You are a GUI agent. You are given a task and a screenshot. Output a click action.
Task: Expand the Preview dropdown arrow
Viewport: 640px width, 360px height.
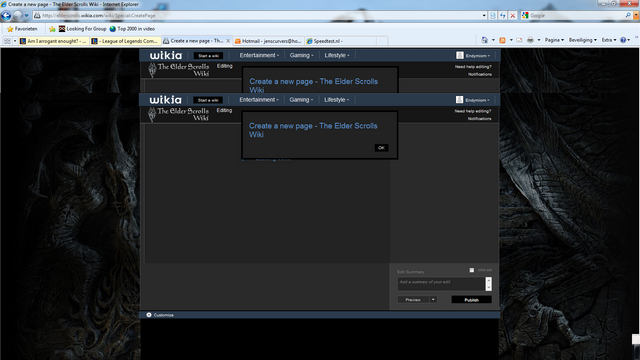pos(433,300)
